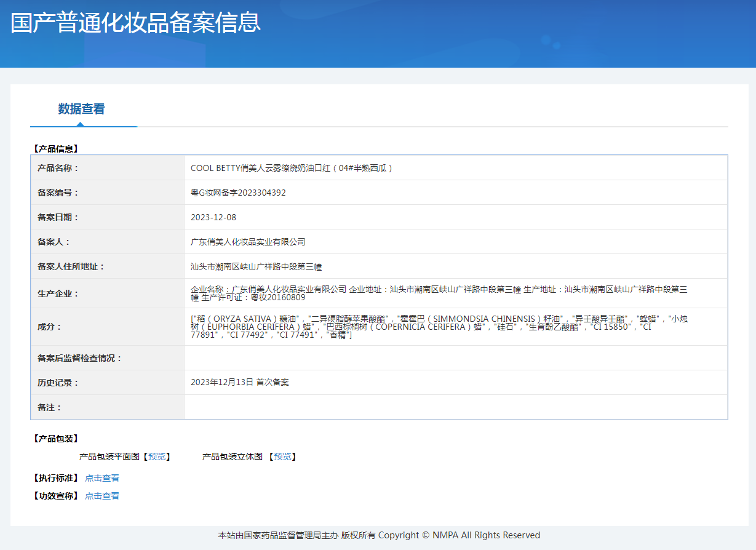Click the NMPA copyright footer text
756x550 pixels.
(379, 535)
